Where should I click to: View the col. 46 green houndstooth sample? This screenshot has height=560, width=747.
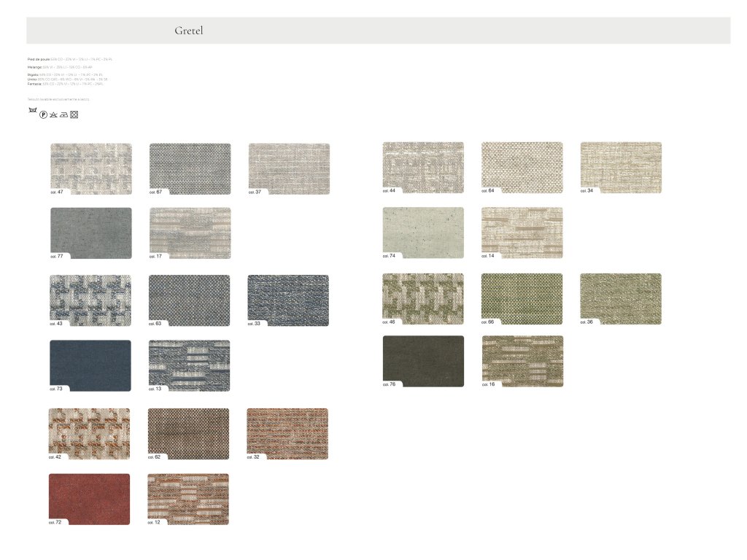tap(423, 298)
